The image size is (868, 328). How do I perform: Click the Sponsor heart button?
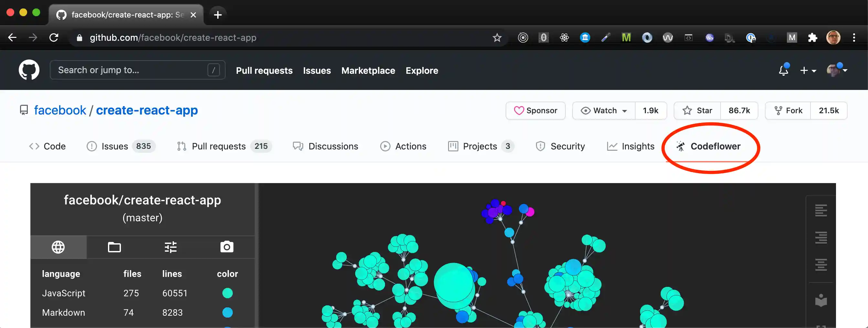[x=535, y=111]
